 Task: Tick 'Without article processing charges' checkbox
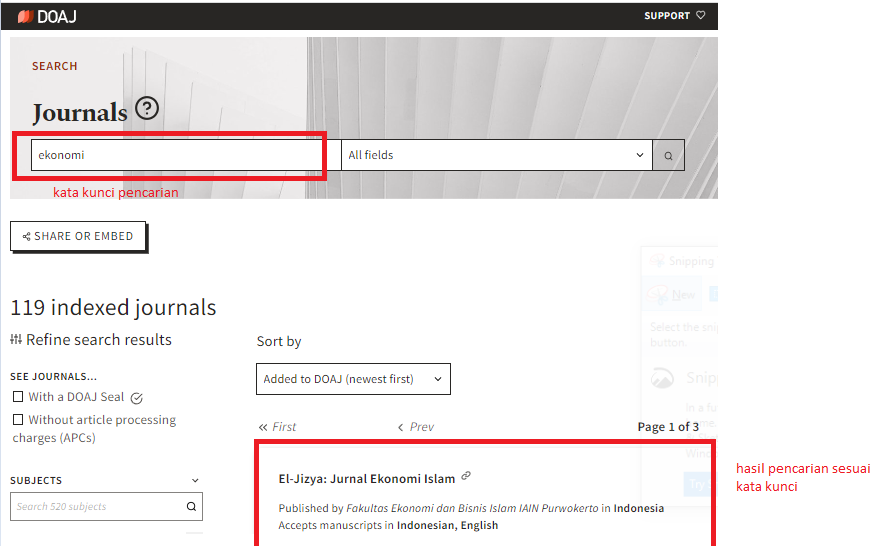(x=18, y=419)
